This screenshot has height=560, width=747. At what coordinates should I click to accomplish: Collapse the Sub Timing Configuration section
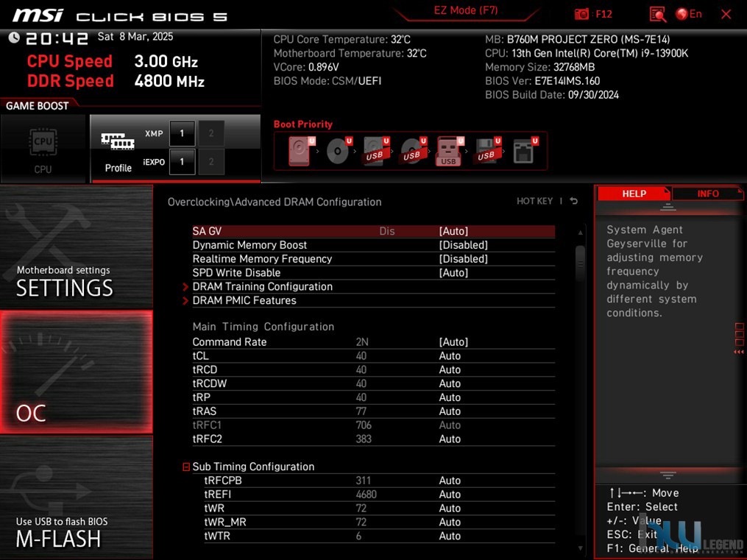(186, 467)
